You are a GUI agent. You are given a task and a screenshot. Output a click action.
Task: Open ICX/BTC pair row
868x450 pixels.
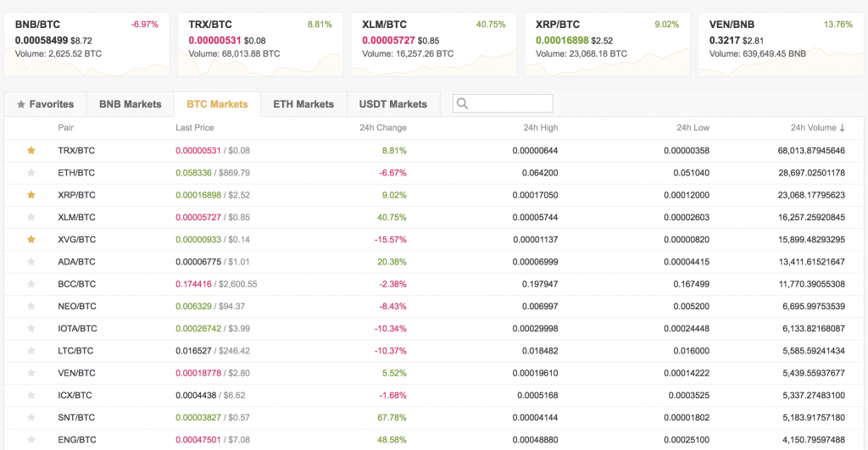434,395
